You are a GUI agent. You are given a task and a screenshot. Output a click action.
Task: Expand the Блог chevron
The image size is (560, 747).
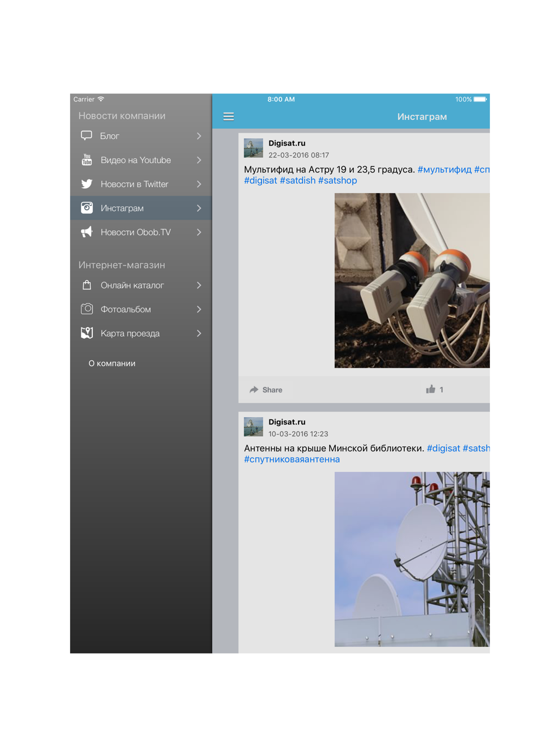click(199, 136)
